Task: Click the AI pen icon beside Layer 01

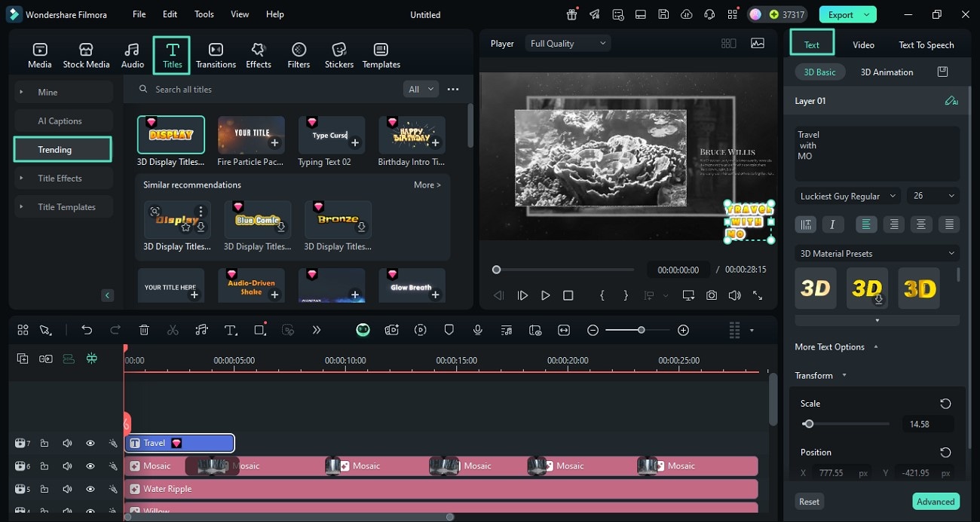Action: point(951,101)
